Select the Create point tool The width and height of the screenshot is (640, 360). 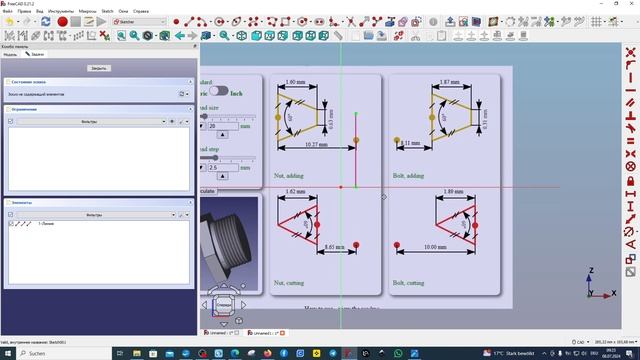coord(176,22)
